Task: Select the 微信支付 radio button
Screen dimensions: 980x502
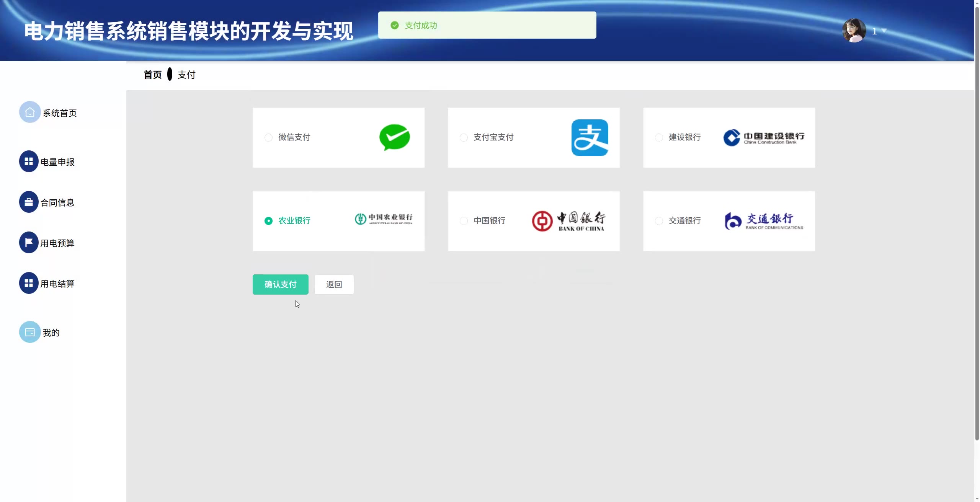Action: (268, 137)
